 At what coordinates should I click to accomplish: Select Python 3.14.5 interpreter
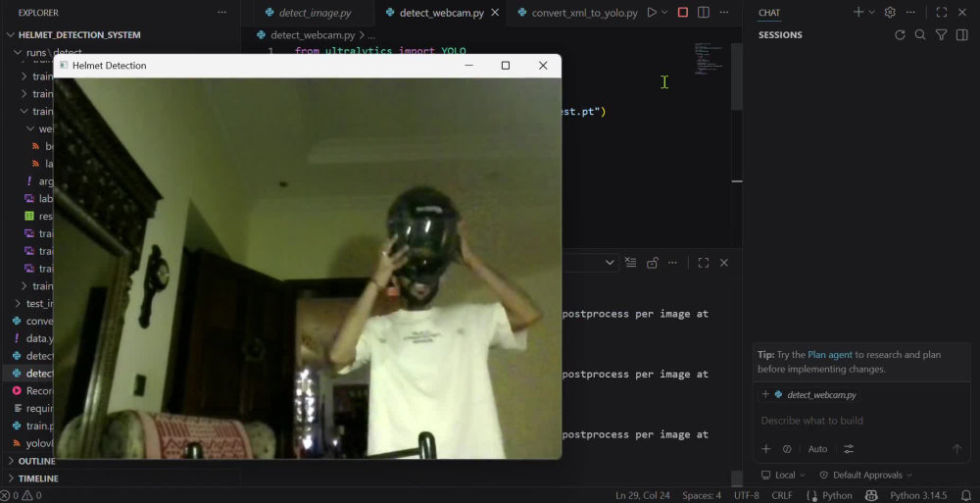[x=918, y=496]
